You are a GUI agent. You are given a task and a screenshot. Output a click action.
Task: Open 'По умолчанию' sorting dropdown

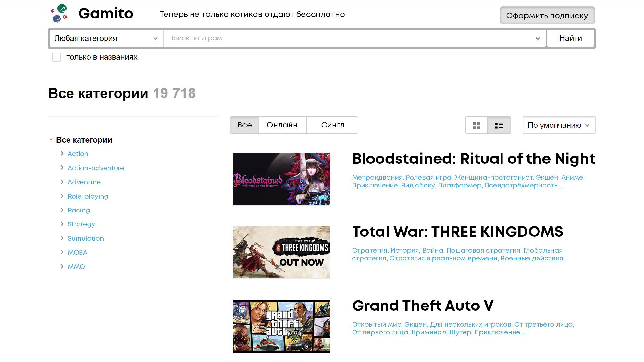tap(559, 125)
